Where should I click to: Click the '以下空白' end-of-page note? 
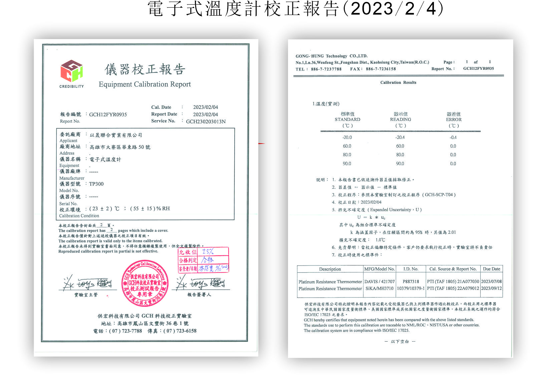(400, 342)
